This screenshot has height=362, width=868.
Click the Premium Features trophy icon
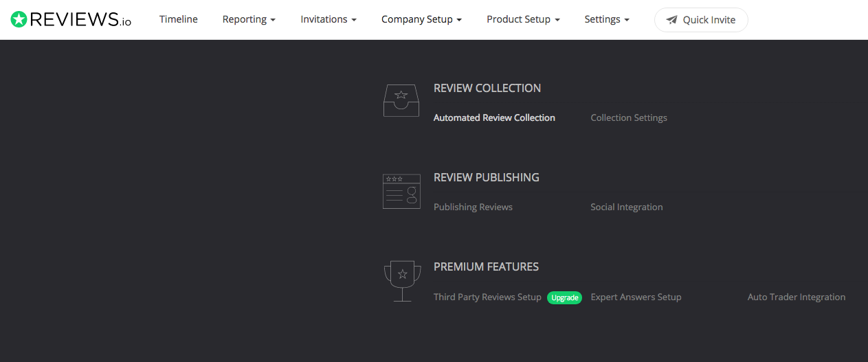pos(401,280)
